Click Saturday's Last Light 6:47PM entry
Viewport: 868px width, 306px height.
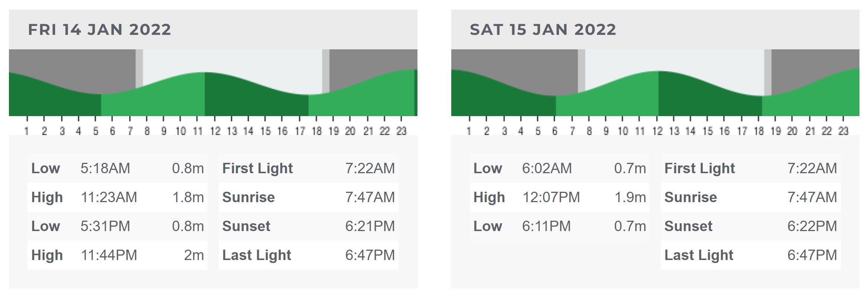pos(751,255)
